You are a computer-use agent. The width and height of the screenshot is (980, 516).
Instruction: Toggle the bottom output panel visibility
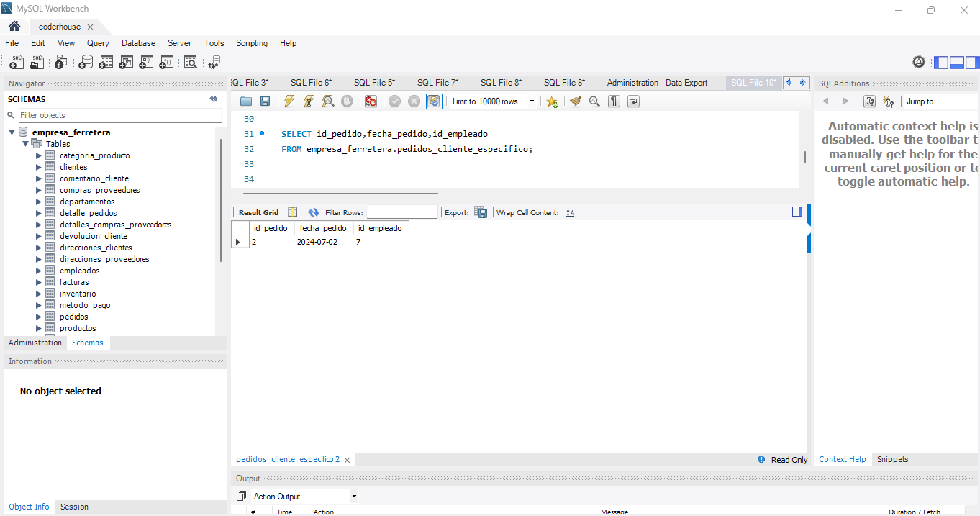pos(957,63)
